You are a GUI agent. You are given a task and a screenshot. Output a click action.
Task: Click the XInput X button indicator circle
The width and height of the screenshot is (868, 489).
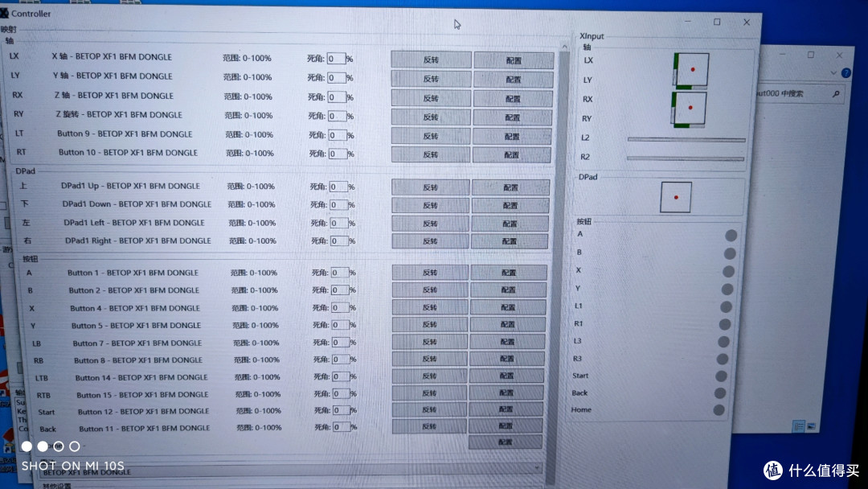click(728, 271)
